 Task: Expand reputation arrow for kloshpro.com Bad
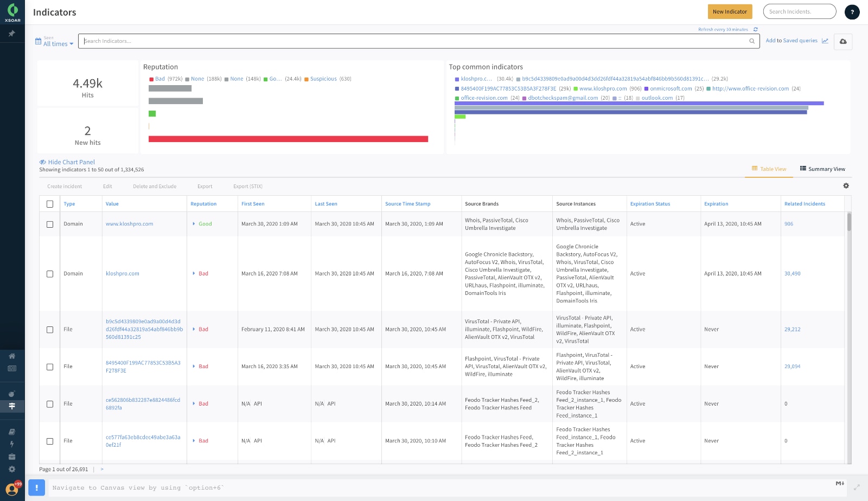[x=194, y=274]
